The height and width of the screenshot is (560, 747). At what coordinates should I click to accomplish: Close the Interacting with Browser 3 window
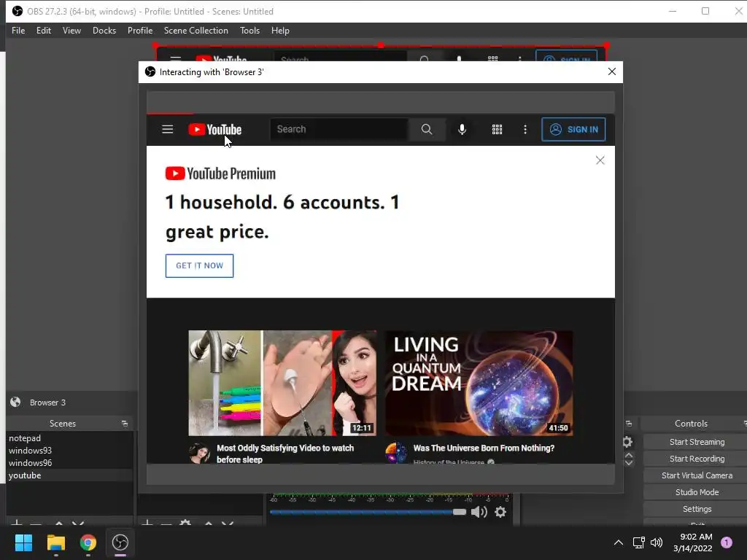point(612,71)
